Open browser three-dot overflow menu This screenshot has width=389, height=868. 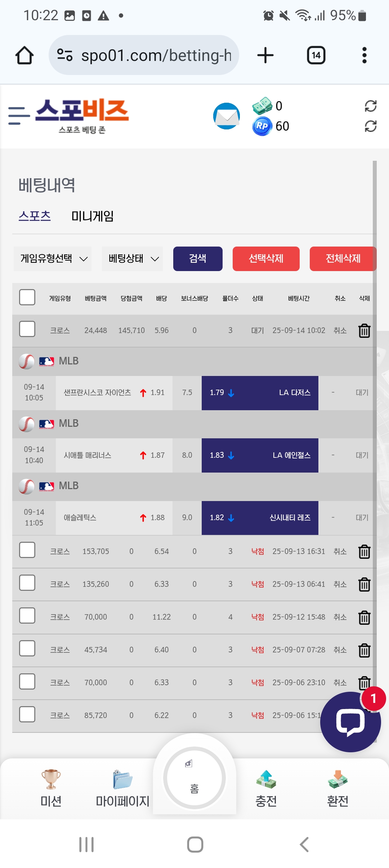point(364,56)
